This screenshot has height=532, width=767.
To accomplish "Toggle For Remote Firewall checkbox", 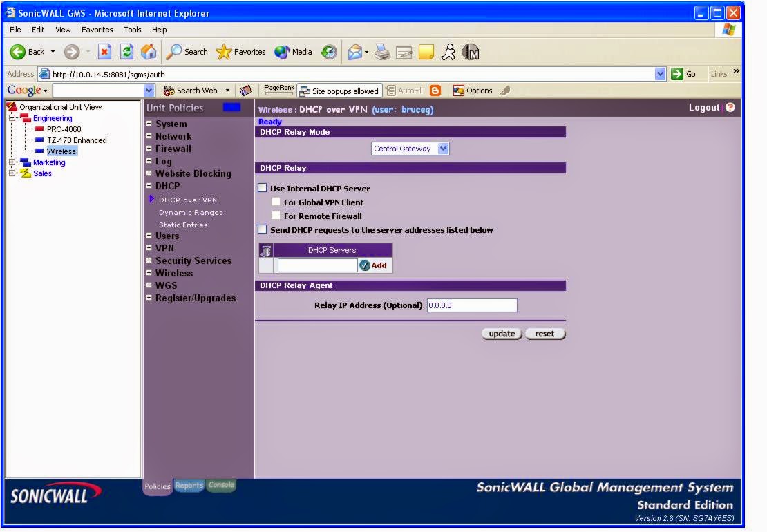I will [x=276, y=215].
